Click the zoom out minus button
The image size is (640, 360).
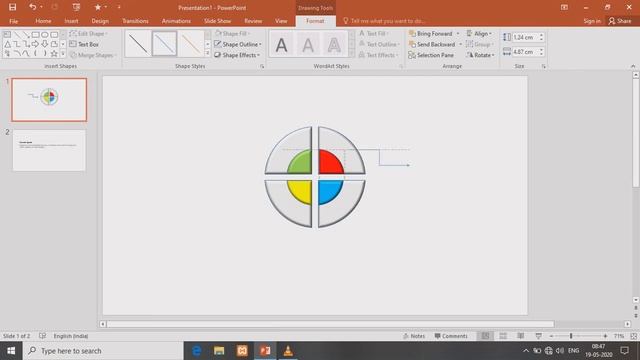point(551,336)
